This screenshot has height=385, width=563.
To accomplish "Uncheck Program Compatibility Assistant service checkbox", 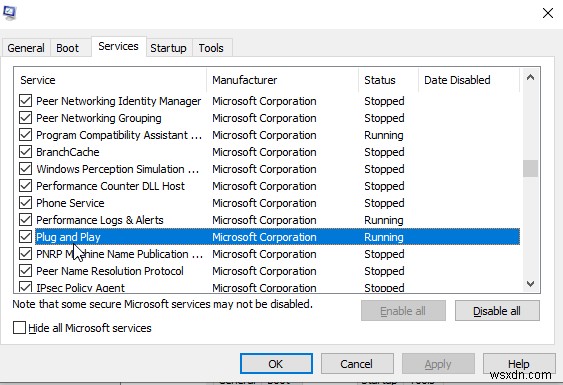I will [x=25, y=135].
